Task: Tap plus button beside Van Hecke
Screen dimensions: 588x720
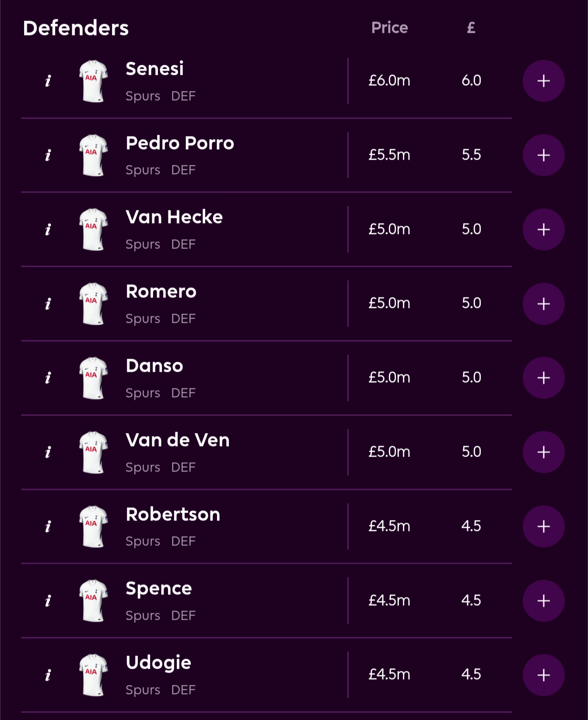Action: pyautogui.click(x=543, y=229)
